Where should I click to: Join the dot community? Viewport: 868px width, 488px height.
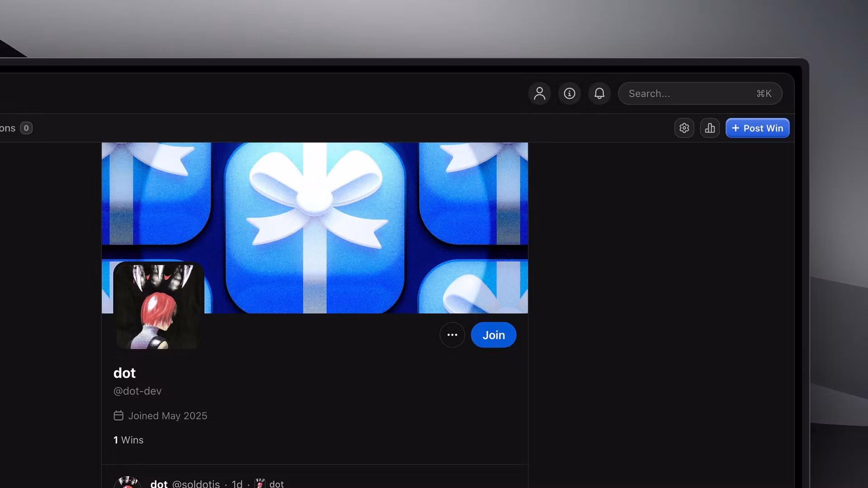pos(493,335)
